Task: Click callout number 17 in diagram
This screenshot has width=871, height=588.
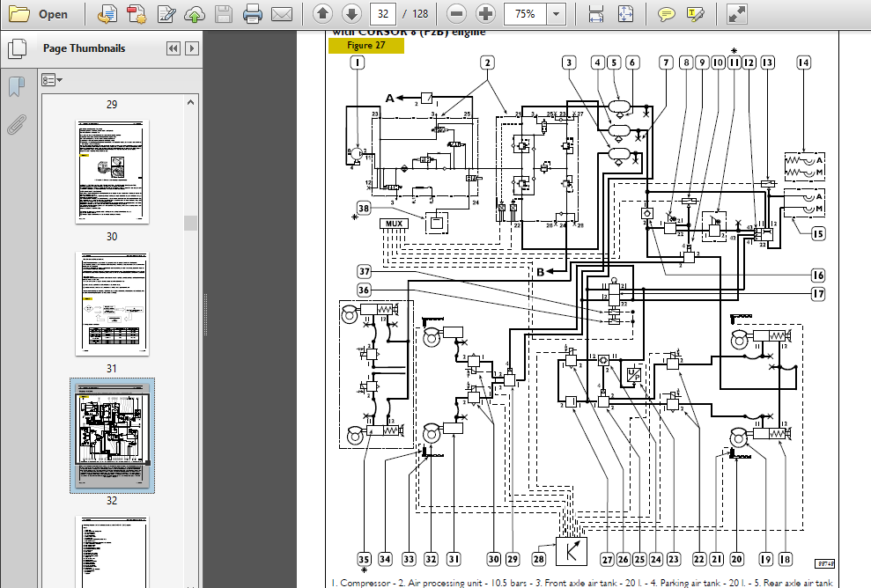Action: point(817,294)
